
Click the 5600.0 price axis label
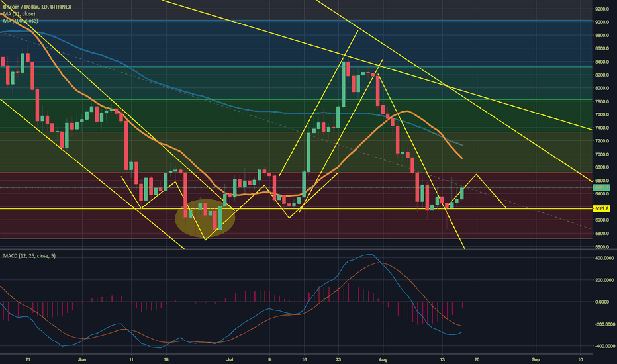click(602, 247)
